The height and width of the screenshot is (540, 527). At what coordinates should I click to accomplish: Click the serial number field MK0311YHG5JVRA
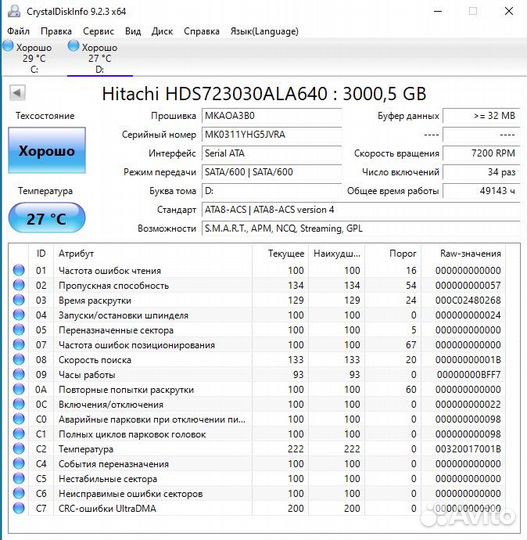[272, 135]
